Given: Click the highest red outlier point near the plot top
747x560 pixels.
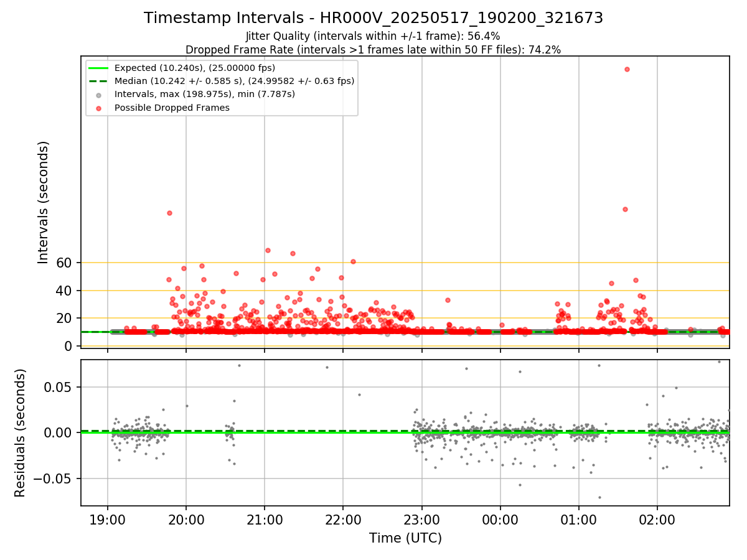Looking at the screenshot, I should [627, 69].
